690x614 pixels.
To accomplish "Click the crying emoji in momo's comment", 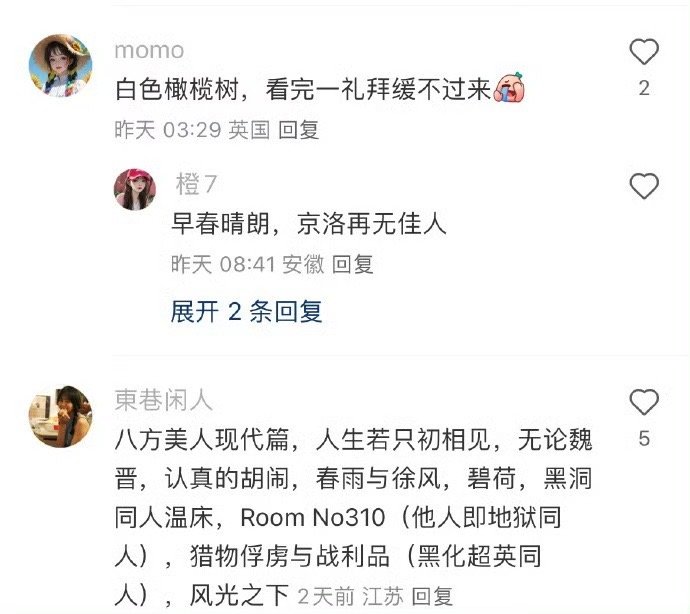I will point(509,88).
